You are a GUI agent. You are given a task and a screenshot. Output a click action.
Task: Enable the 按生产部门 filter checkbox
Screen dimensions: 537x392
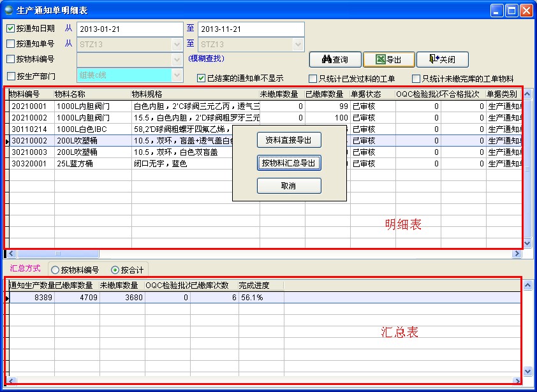(10, 76)
